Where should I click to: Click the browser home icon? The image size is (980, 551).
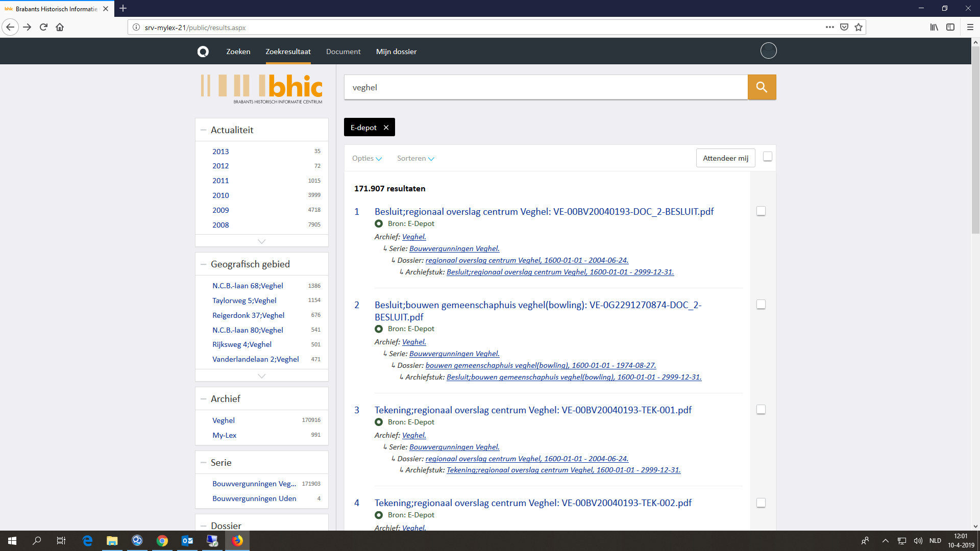click(60, 28)
